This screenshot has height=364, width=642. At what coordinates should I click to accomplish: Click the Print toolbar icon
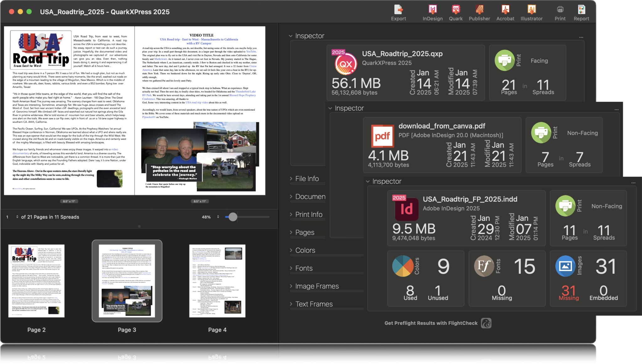pyautogui.click(x=560, y=10)
